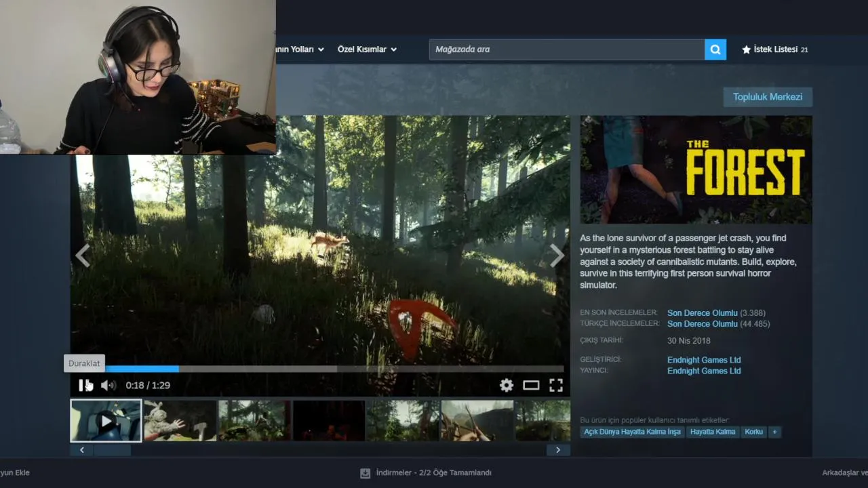Open publisher link Endnight Games Ltd

point(704,371)
